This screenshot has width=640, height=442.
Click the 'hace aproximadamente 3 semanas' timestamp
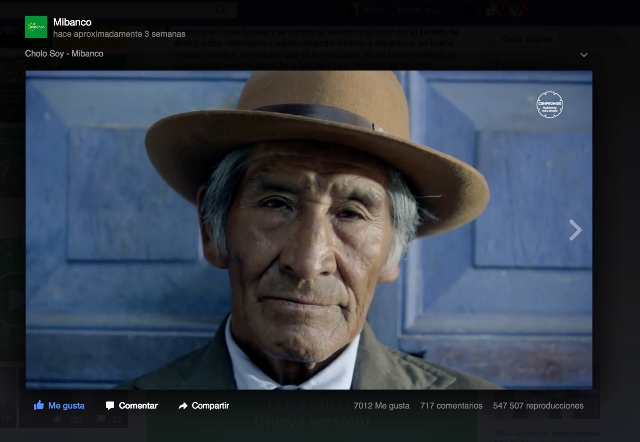point(119,34)
